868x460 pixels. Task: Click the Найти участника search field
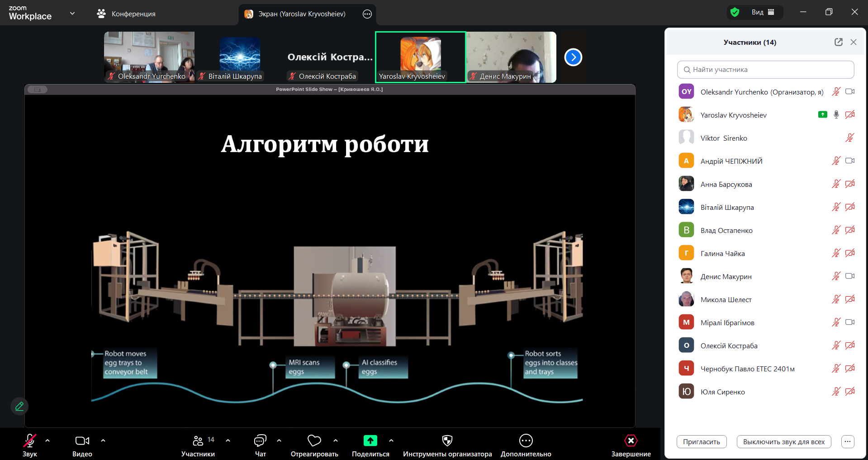(765, 70)
